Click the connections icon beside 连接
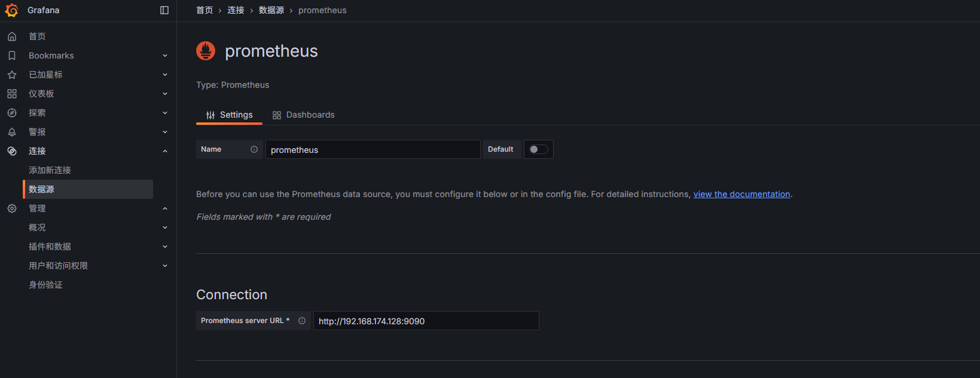 (x=12, y=151)
